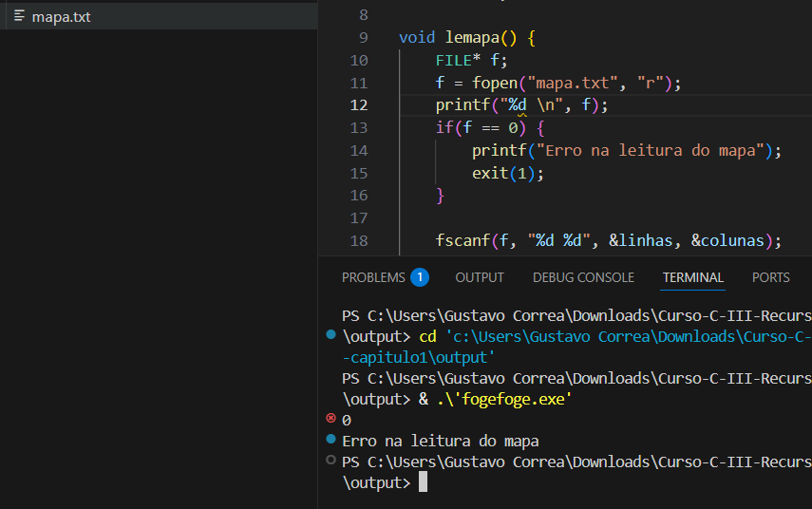Click the 'fogefoge.exe' command in terminal
Viewport: 812px width, 509px height.
(x=505, y=399)
